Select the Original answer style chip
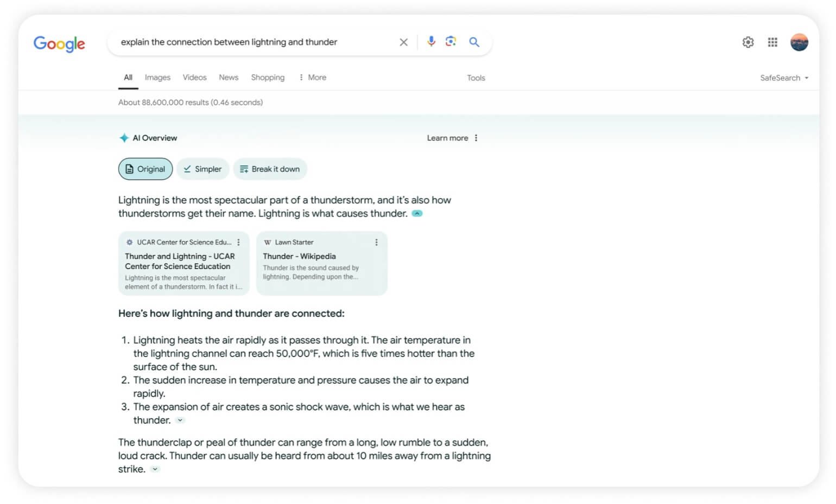 point(145,169)
